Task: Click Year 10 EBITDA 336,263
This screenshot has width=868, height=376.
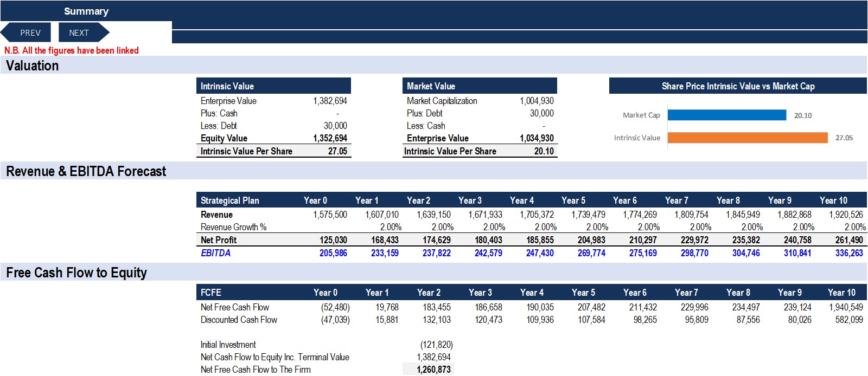Action: pyautogui.click(x=849, y=253)
